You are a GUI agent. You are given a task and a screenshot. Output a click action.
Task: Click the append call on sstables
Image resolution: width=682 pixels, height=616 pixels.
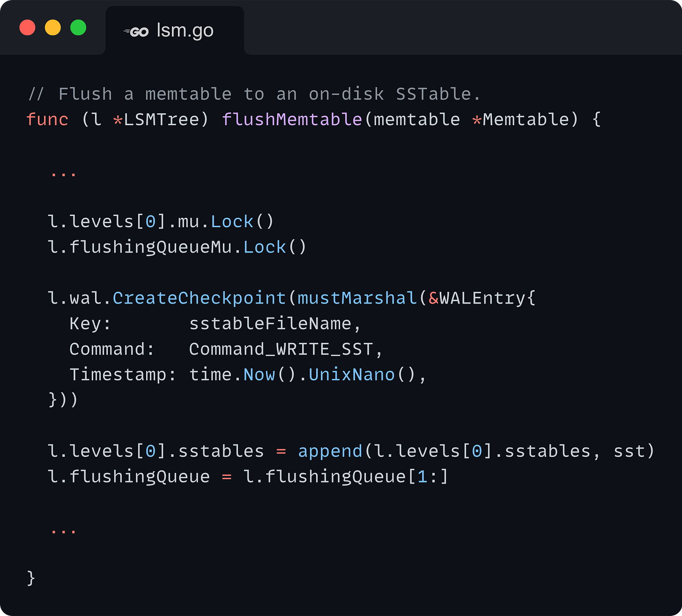(330, 450)
